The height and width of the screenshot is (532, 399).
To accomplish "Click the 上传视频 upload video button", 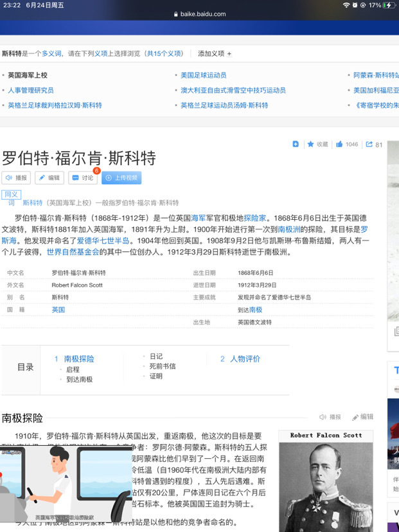I will click(121, 178).
